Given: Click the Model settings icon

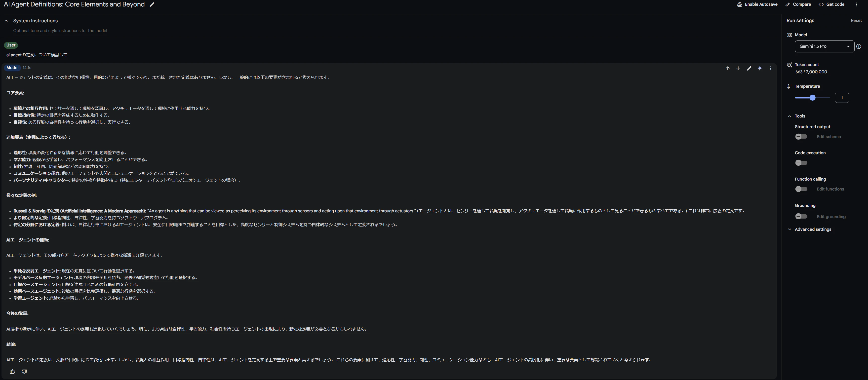Looking at the screenshot, I should [789, 35].
